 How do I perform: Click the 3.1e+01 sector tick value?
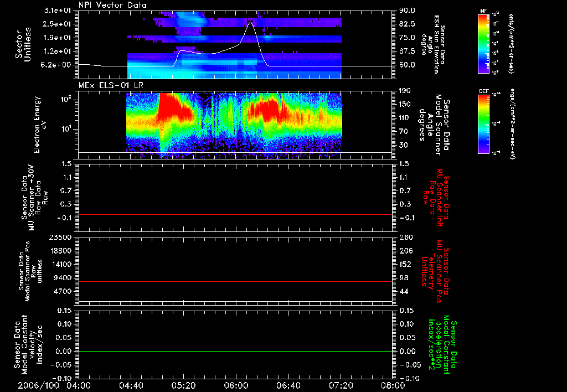(x=58, y=11)
